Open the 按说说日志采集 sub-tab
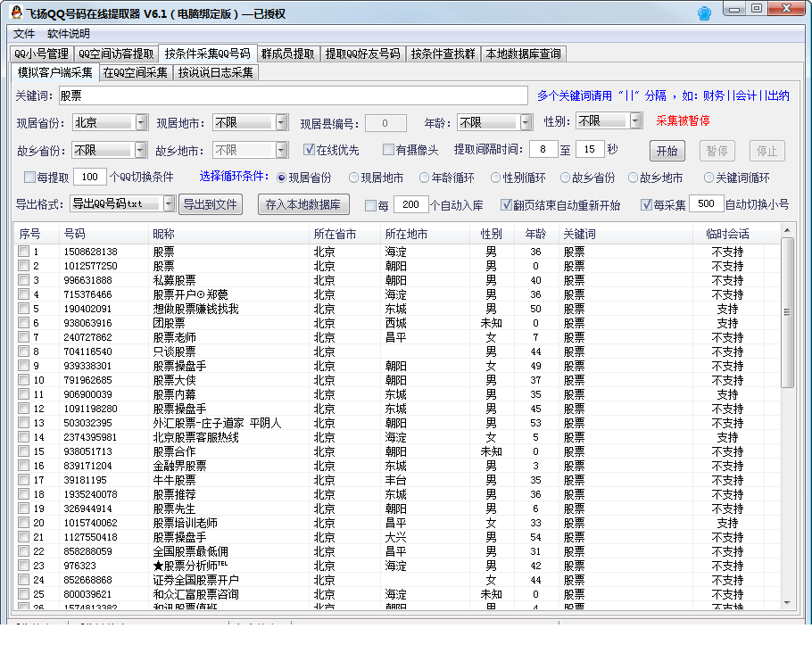The height and width of the screenshot is (645, 812). 215,72
